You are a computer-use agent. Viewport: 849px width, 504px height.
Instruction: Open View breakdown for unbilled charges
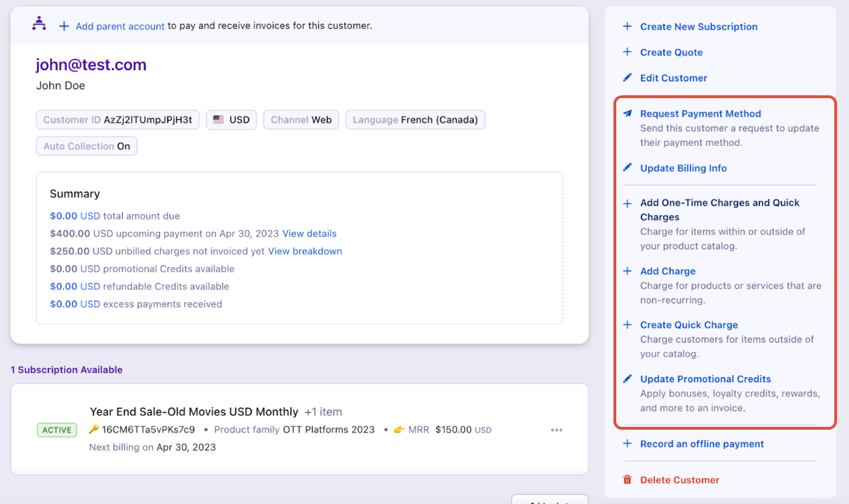point(305,251)
